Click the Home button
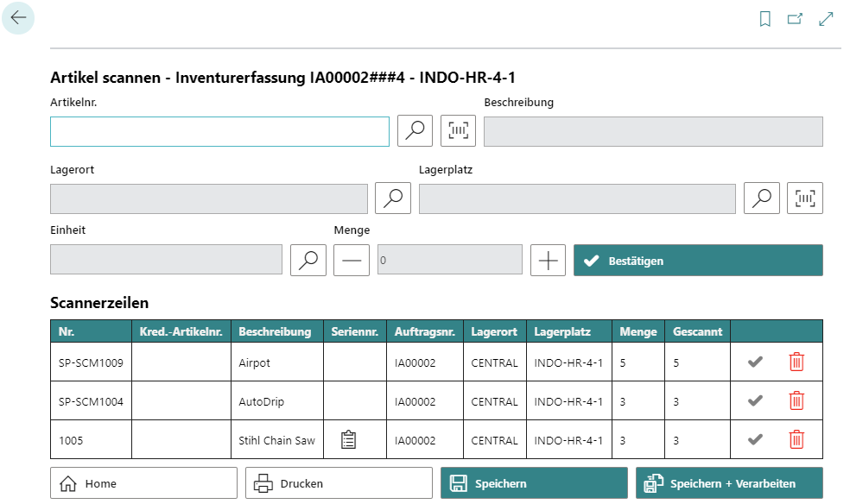This screenshot has width=850, height=504. (143, 483)
